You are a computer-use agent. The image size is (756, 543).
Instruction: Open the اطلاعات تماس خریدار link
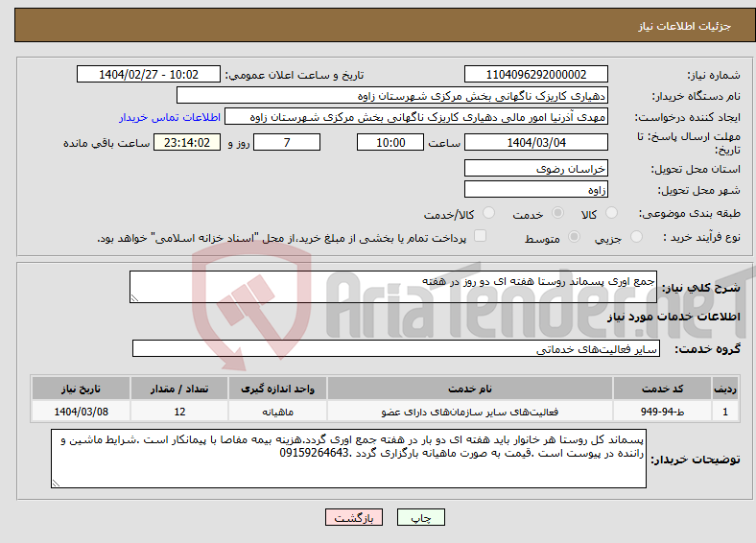tap(170, 117)
